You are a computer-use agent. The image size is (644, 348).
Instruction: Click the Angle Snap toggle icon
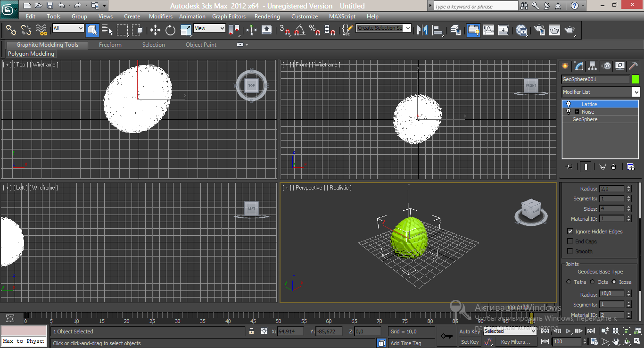[299, 30]
